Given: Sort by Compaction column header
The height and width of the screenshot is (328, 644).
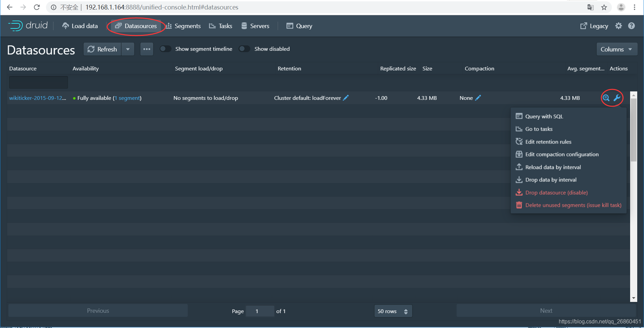Looking at the screenshot, I should pyautogui.click(x=514, y=68).
